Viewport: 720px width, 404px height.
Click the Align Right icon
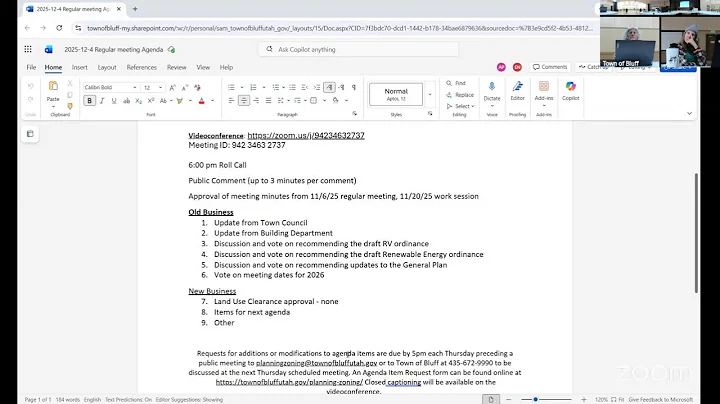(256, 101)
